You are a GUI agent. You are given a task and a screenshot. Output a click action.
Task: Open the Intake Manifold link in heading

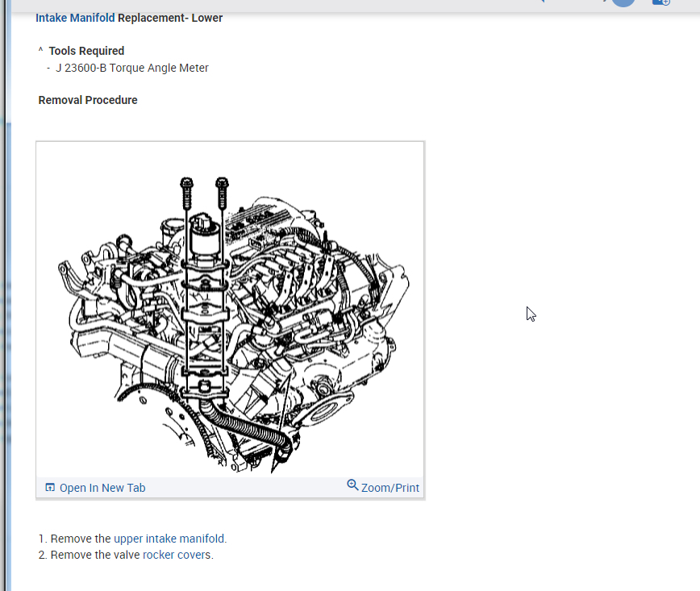click(75, 18)
